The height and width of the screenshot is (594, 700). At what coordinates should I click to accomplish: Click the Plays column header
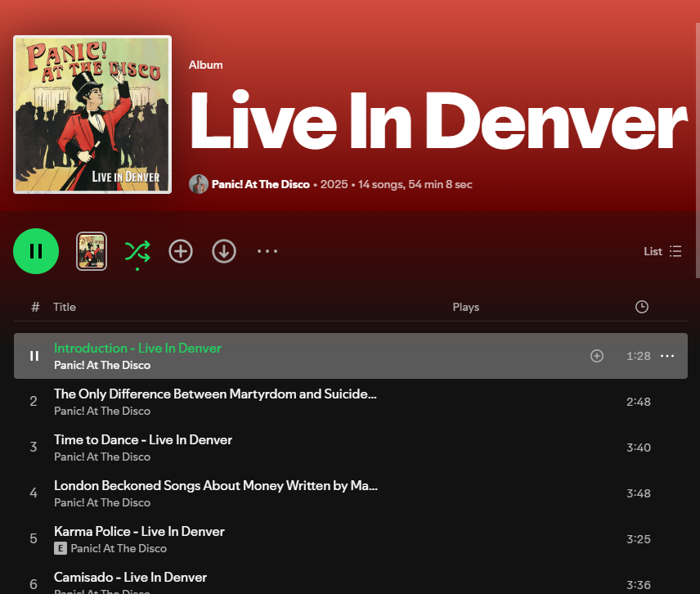[x=465, y=307]
